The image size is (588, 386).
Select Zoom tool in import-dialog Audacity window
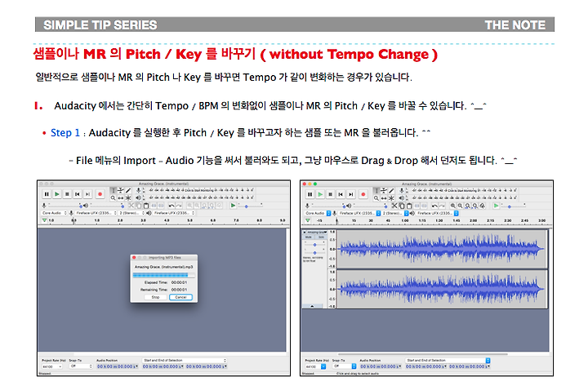pyautogui.click(x=113, y=197)
